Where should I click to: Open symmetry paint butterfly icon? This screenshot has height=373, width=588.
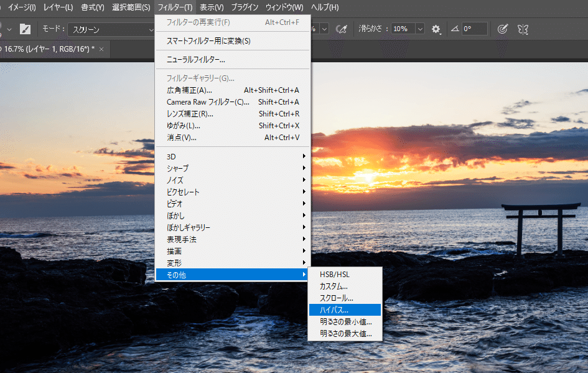(x=523, y=29)
